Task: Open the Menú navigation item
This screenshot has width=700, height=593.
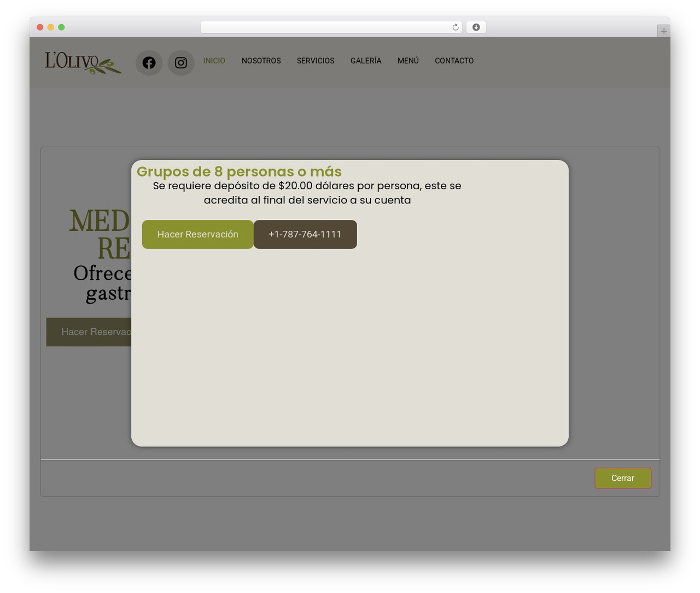Action: [x=408, y=61]
